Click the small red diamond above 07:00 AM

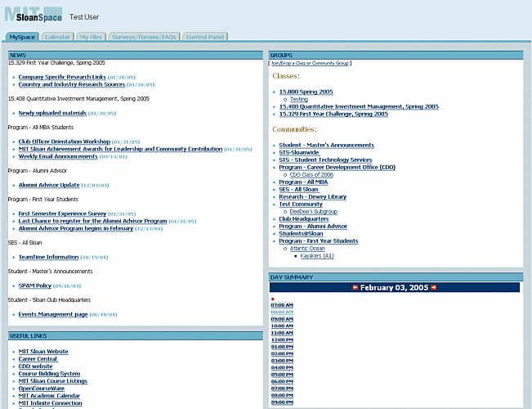coord(272,299)
